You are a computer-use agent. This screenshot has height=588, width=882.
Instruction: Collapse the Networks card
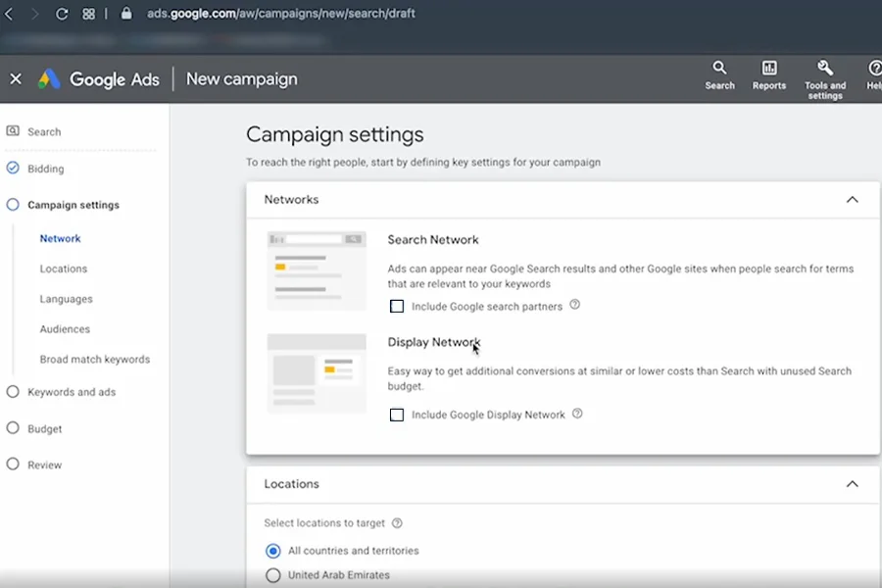point(853,200)
